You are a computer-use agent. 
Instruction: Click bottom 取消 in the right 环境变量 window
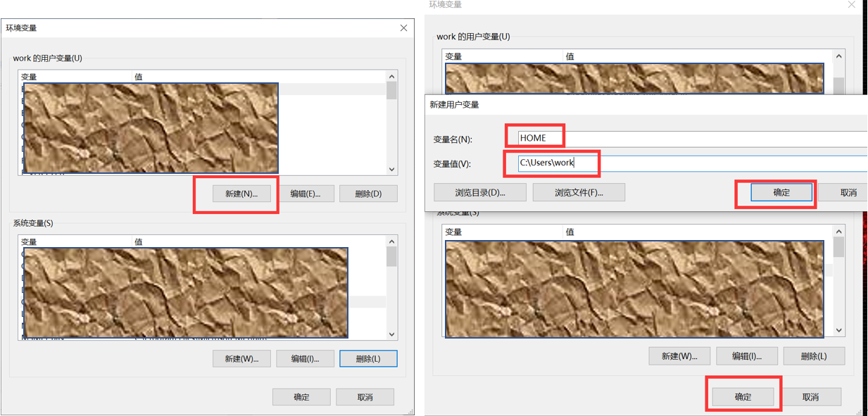tap(810, 397)
